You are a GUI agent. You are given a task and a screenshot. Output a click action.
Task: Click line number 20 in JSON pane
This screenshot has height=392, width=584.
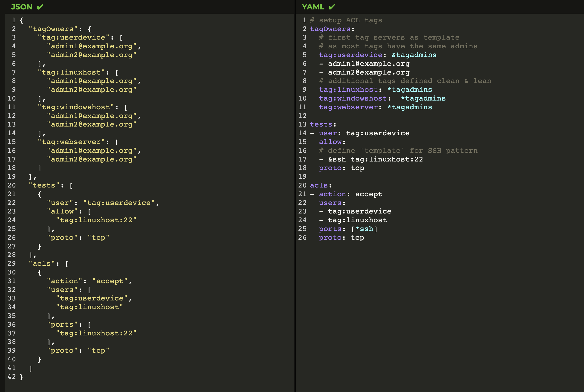pyautogui.click(x=12, y=185)
